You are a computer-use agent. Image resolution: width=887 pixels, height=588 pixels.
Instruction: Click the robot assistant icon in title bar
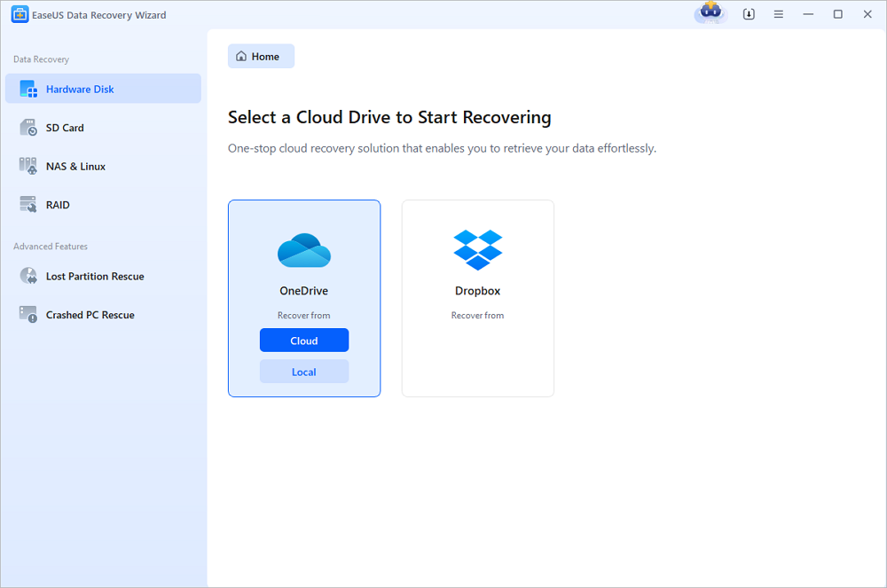click(x=710, y=14)
